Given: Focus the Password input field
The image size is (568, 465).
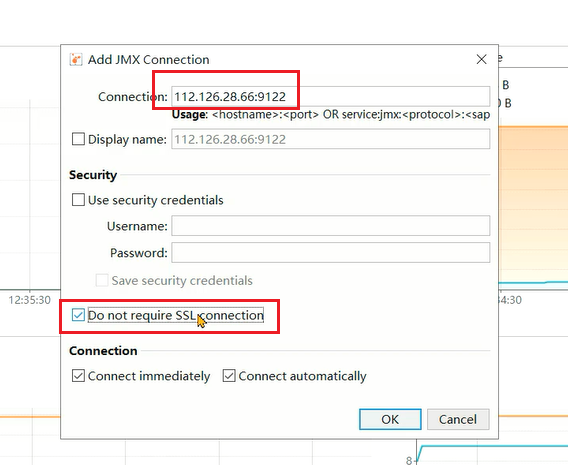Looking at the screenshot, I should click(x=330, y=252).
